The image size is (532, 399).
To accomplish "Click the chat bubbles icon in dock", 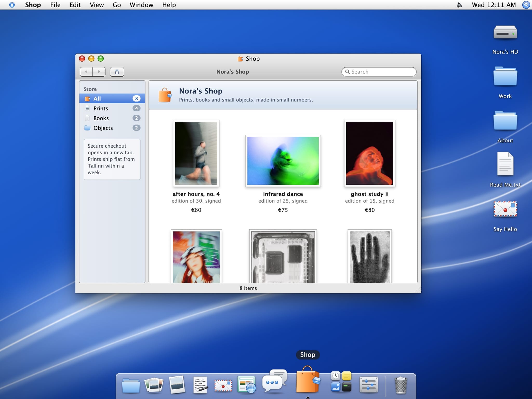I will pyautogui.click(x=275, y=381).
